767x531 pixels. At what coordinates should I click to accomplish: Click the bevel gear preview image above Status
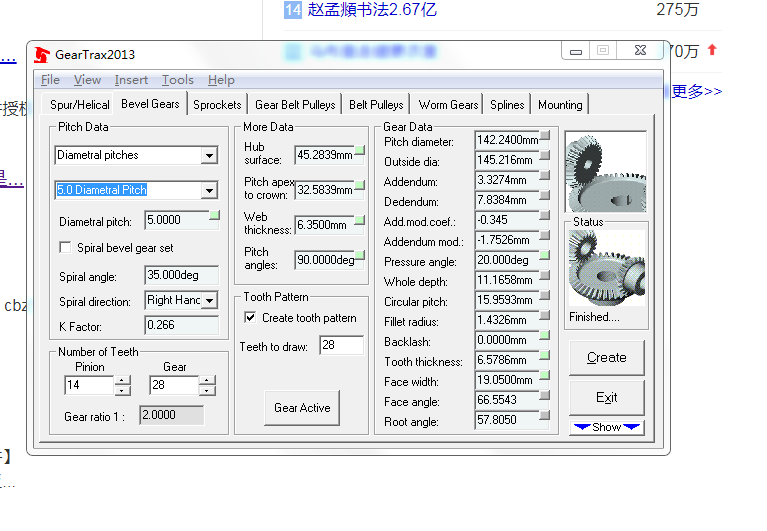(x=605, y=171)
